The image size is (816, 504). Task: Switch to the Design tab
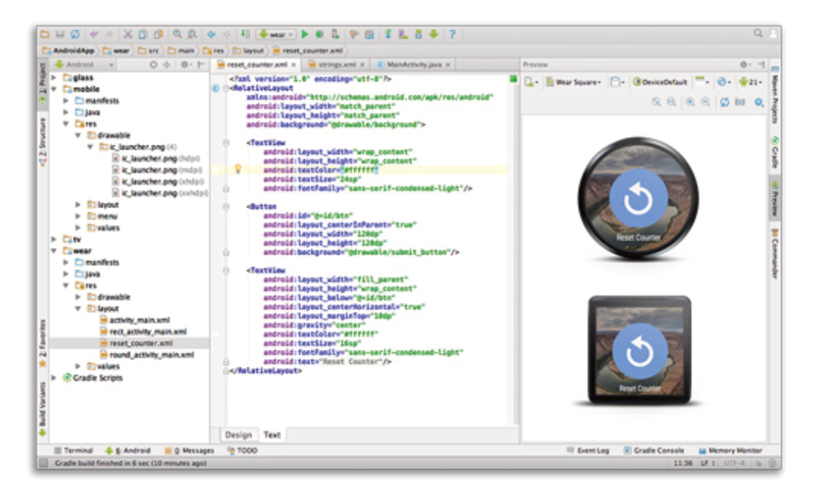pyautogui.click(x=239, y=435)
